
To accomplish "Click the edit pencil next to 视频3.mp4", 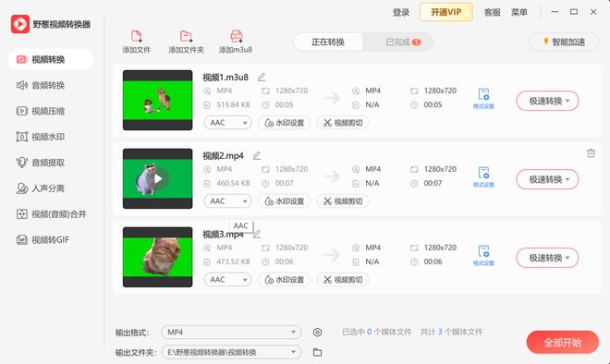I will (x=257, y=234).
